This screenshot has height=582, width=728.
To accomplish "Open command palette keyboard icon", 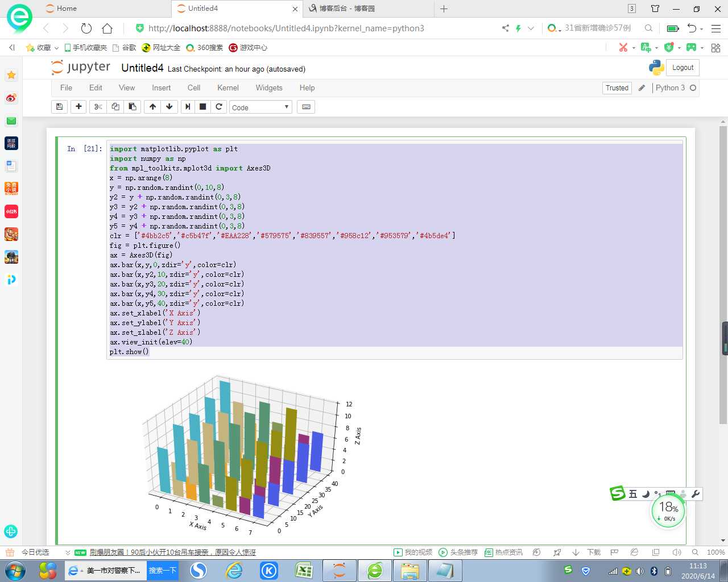I will point(306,107).
